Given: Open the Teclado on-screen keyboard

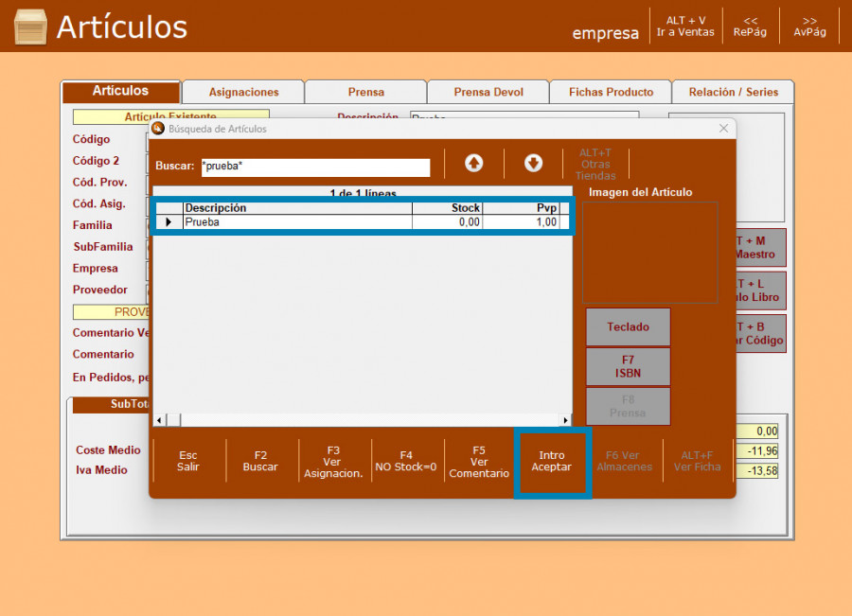Looking at the screenshot, I should click(x=628, y=327).
